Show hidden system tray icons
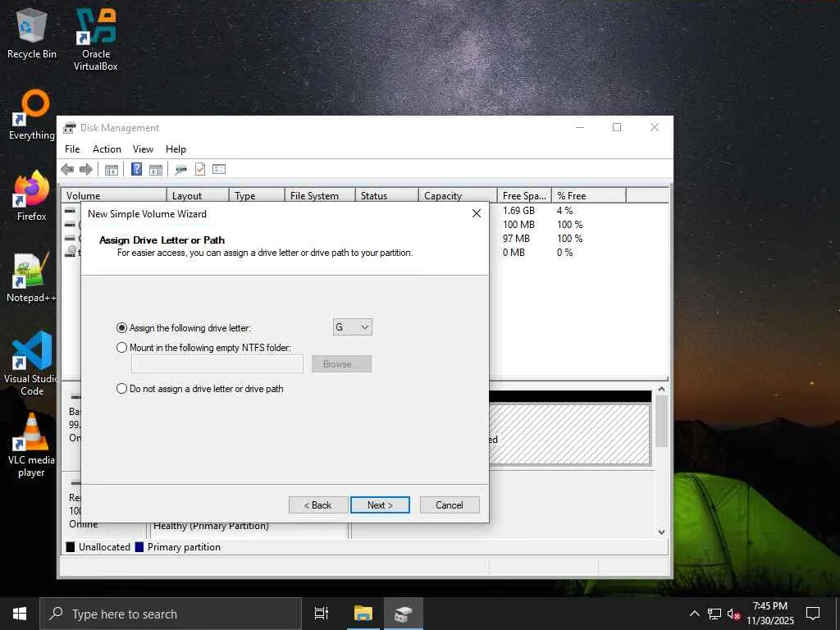 [x=694, y=614]
